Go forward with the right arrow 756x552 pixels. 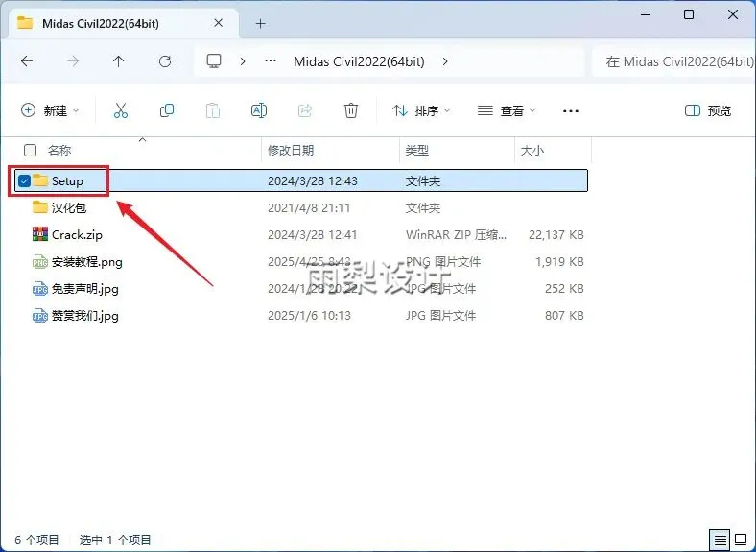[x=73, y=61]
